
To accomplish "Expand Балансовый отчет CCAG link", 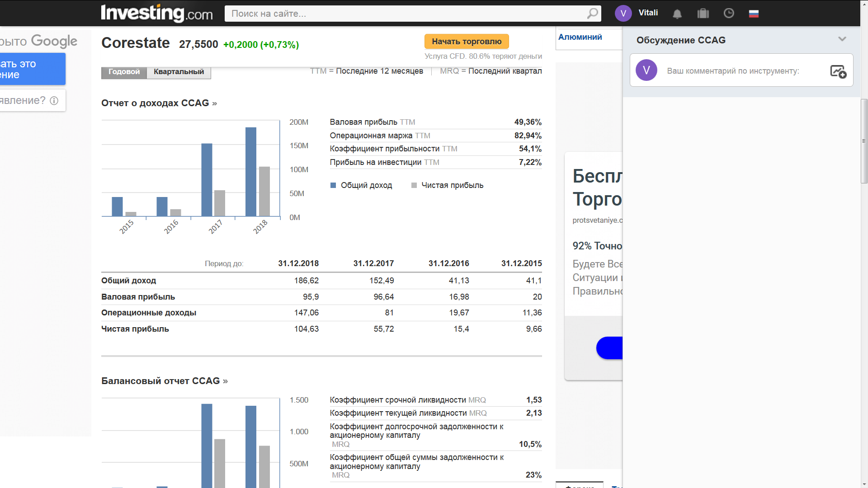I will coord(164,381).
